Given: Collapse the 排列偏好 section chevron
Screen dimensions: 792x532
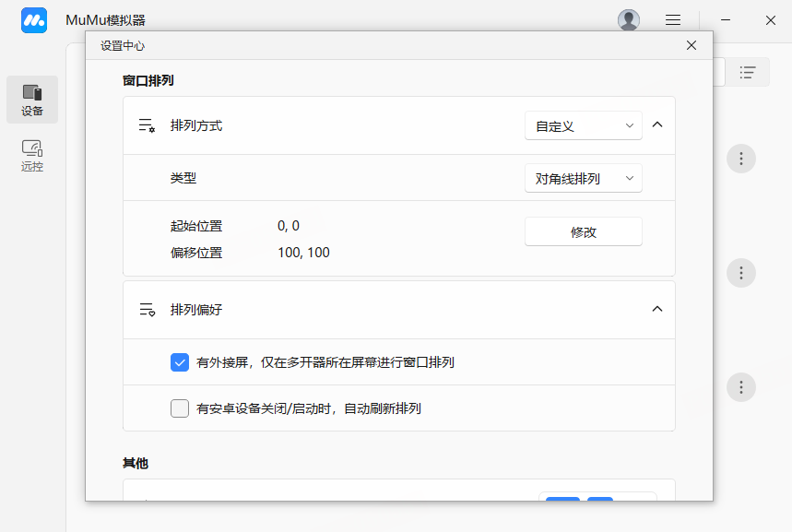Looking at the screenshot, I should pyautogui.click(x=657, y=309).
